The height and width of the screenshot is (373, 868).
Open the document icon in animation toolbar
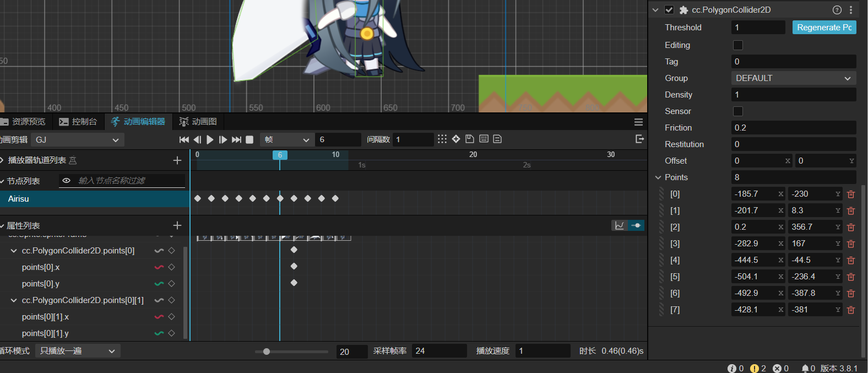click(497, 139)
